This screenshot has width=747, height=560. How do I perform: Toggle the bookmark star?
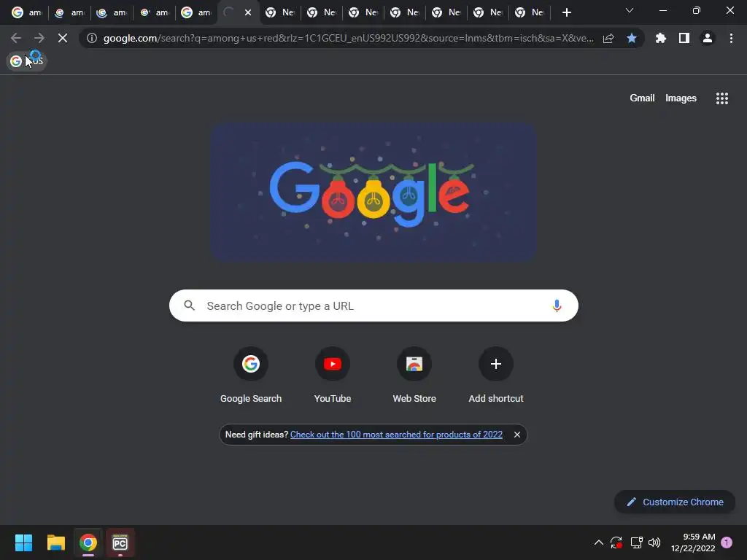click(x=632, y=38)
